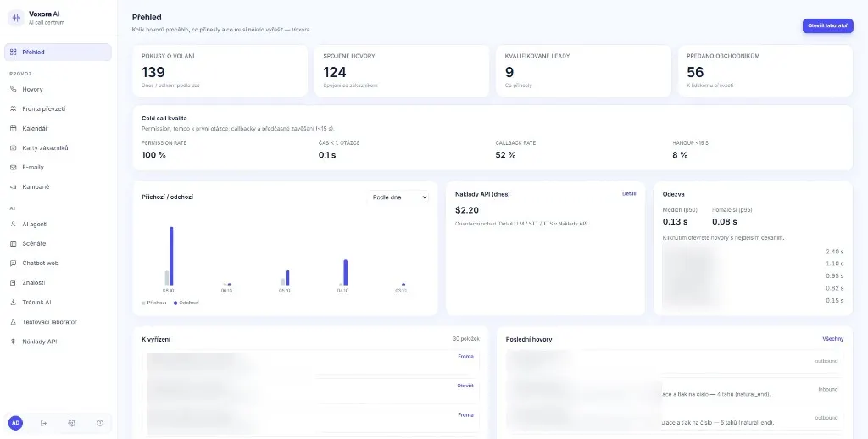
Task: Open Náklady API via the dollar icon
Action: (14, 342)
